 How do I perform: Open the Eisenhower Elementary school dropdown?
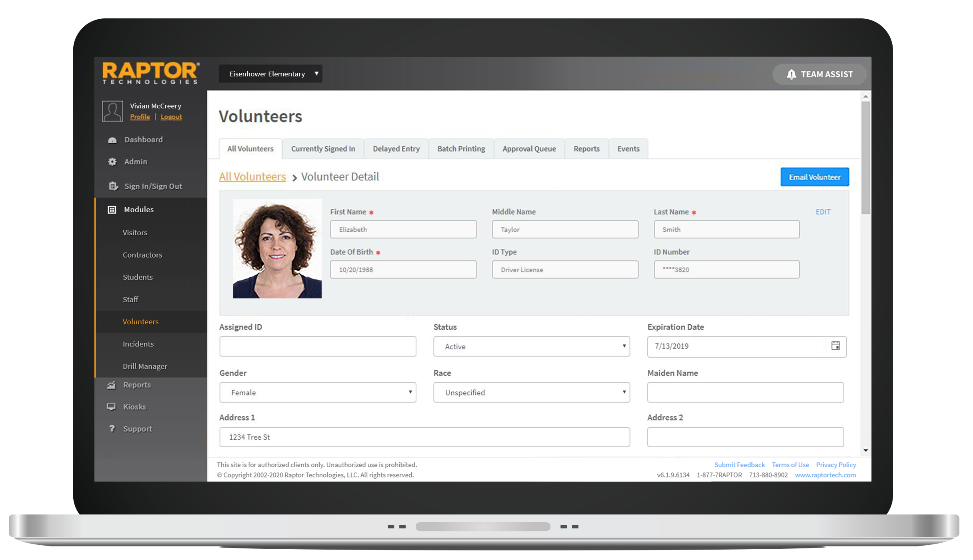(x=270, y=74)
